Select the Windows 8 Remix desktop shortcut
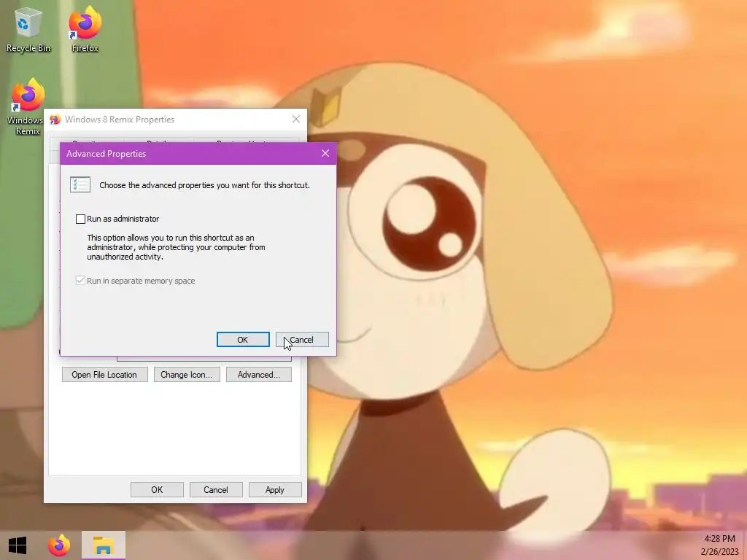This screenshot has height=560, width=747. [x=27, y=108]
